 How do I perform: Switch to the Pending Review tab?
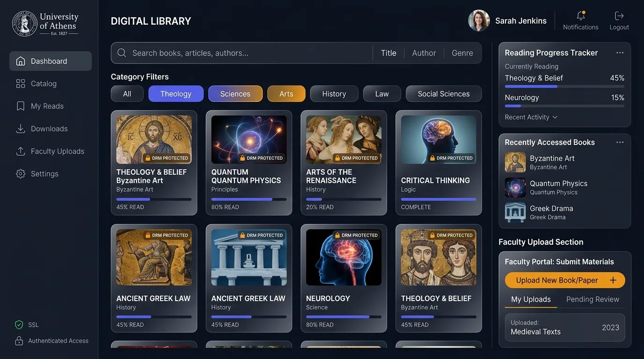tap(592, 299)
